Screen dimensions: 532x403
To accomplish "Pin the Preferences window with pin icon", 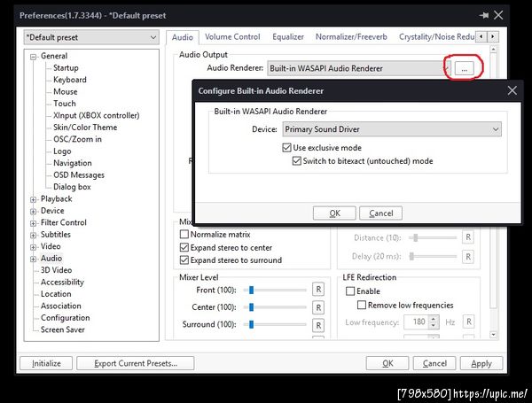I will click(x=484, y=15).
